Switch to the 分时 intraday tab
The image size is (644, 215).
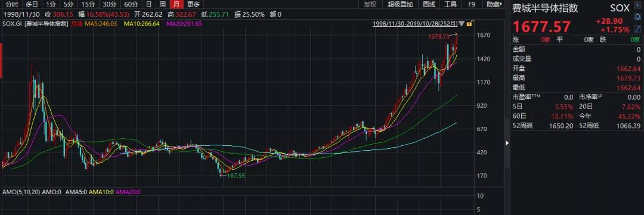(x=12, y=5)
